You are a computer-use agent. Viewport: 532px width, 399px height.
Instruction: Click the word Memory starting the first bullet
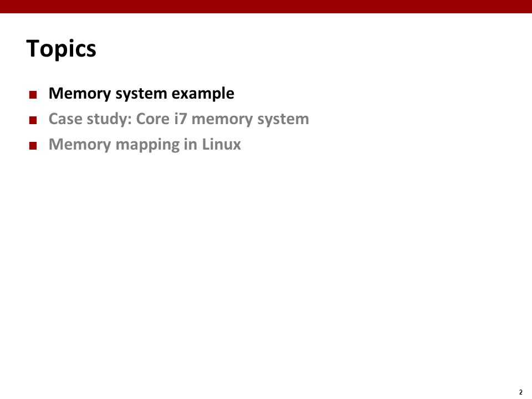click(80, 94)
